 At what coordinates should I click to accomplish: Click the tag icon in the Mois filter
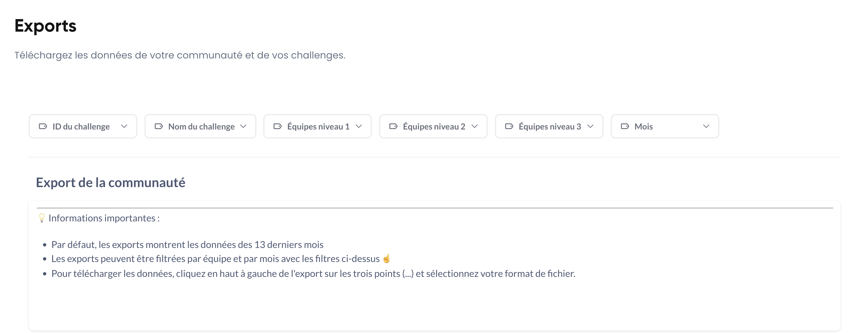[x=625, y=127]
